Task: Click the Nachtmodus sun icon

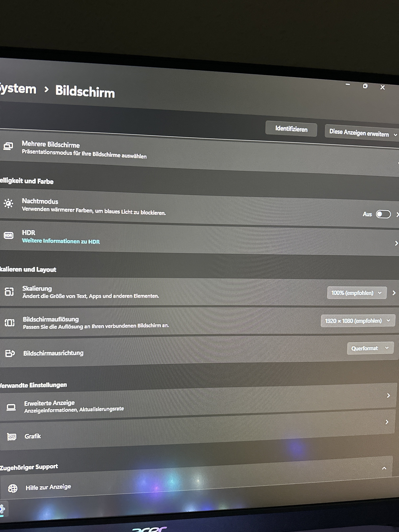Action: click(x=8, y=203)
